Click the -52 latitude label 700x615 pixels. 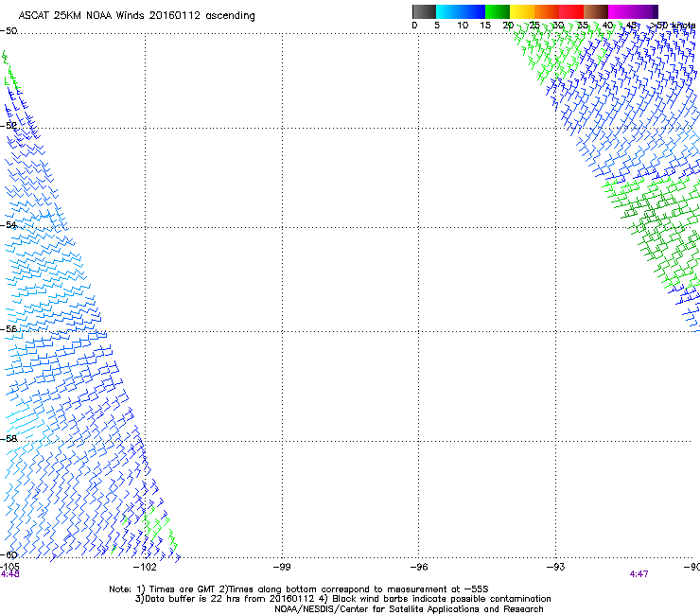click(x=9, y=126)
